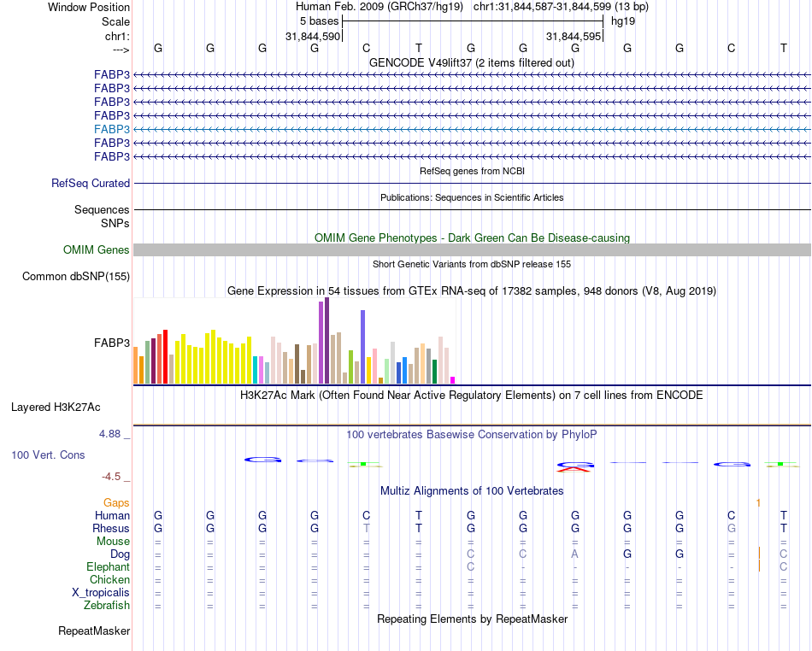Click the Human species label
Viewport: 812px width, 651px height.
tap(112, 515)
